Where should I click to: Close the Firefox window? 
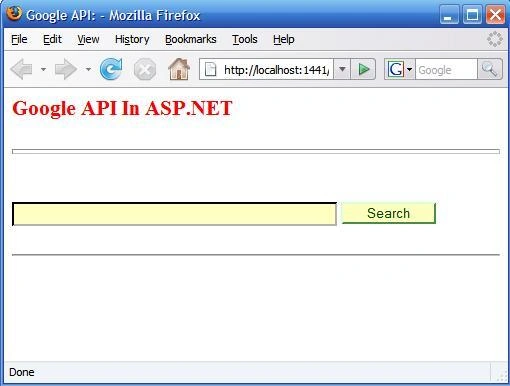tap(495, 15)
